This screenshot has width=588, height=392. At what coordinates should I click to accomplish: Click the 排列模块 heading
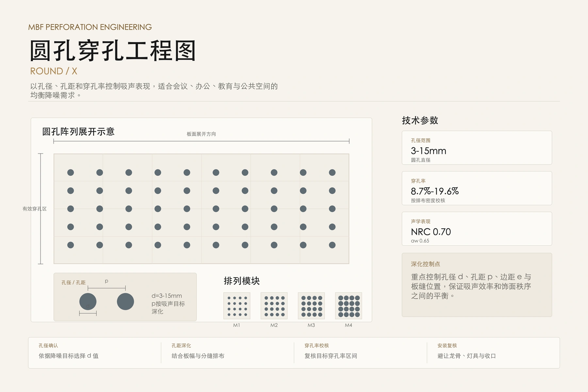pos(242,281)
